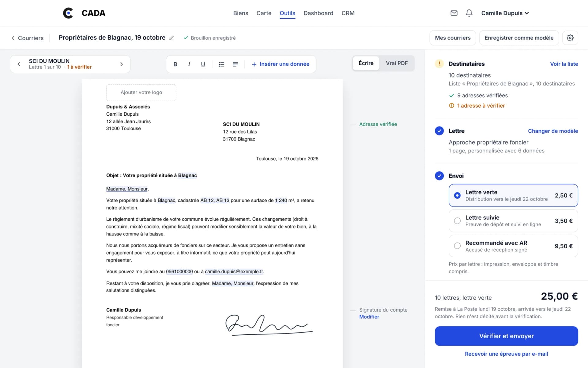This screenshot has width=588, height=368.
Task: Click the Ajouter votre logo placeholder
Action: point(141,92)
